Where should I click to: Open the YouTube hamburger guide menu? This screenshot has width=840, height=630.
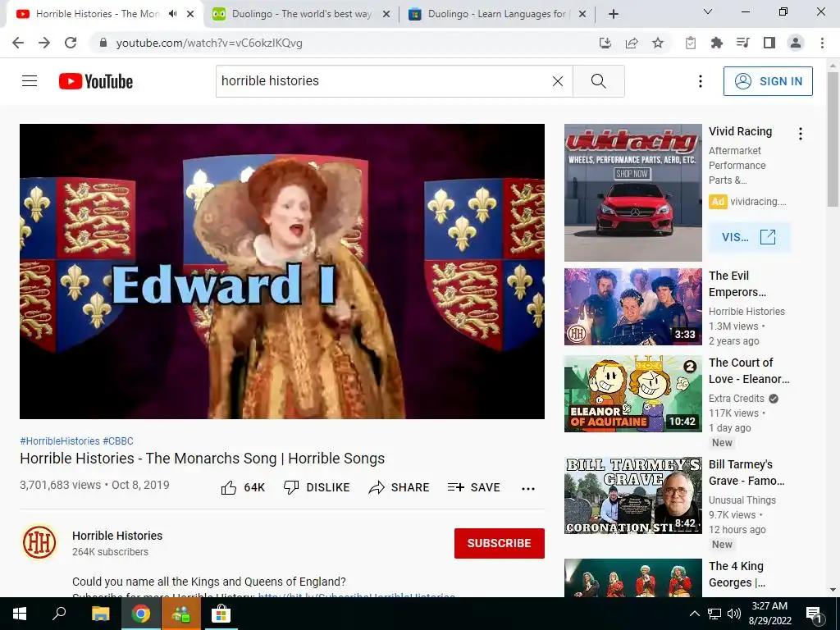pyautogui.click(x=30, y=81)
